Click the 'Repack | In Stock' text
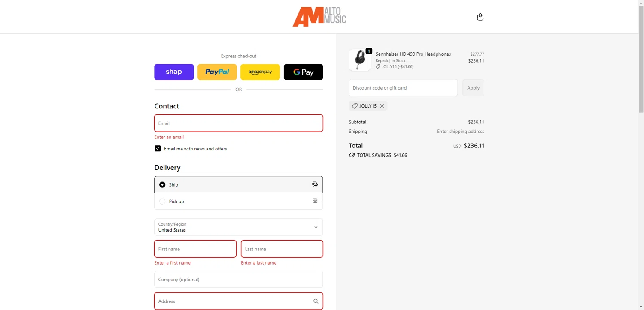The image size is (644, 310). 391,60
